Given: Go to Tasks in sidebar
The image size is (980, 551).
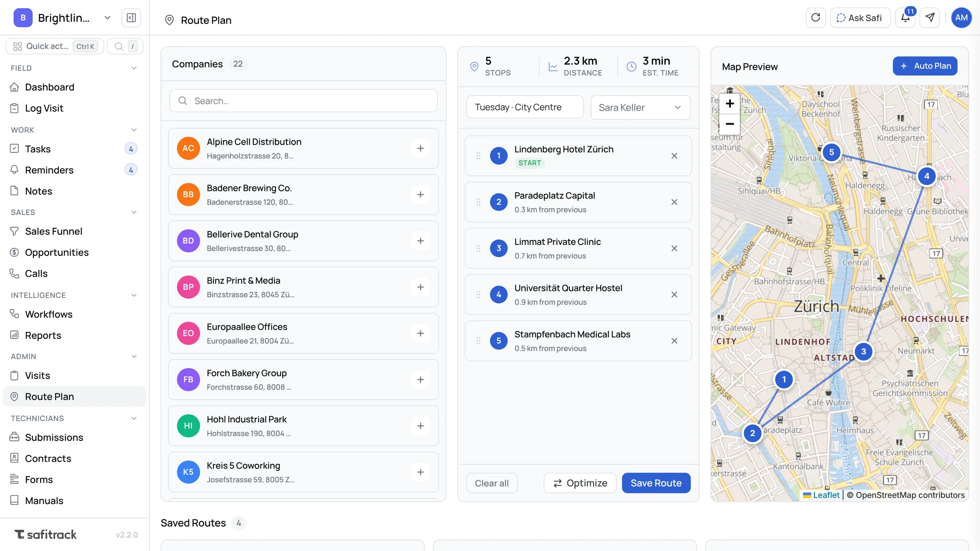Looking at the screenshot, I should (x=74, y=149).
